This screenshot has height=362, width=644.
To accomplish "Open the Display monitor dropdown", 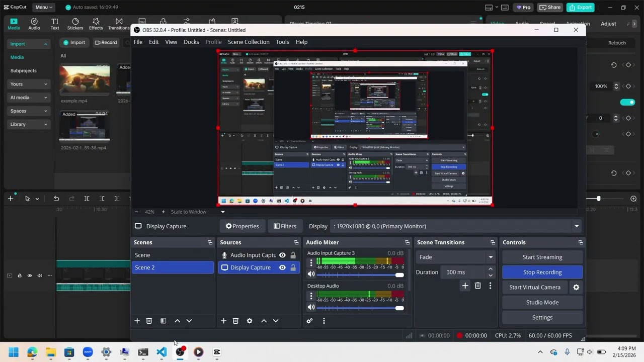I will [x=456, y=226].
